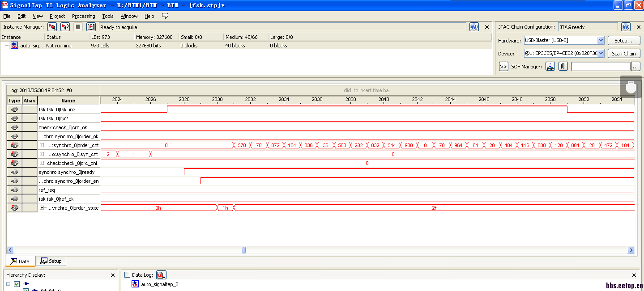The image size is (644, 291).
Task: Click the Data Log save icon
Action: click(161, 275)
